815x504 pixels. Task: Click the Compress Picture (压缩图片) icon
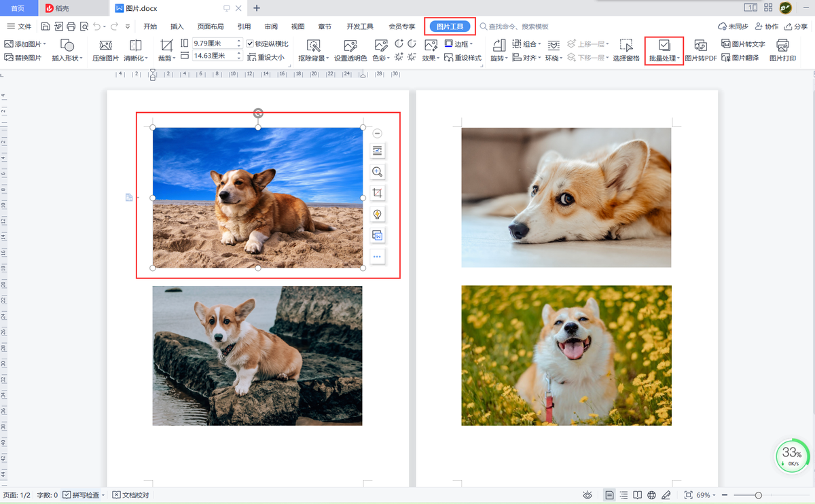coord(105,46)
